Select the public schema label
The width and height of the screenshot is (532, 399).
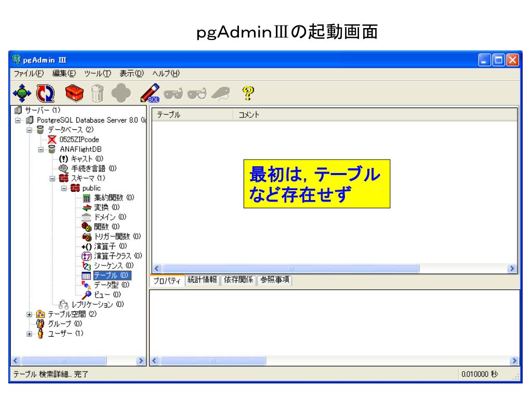point(91,188)
